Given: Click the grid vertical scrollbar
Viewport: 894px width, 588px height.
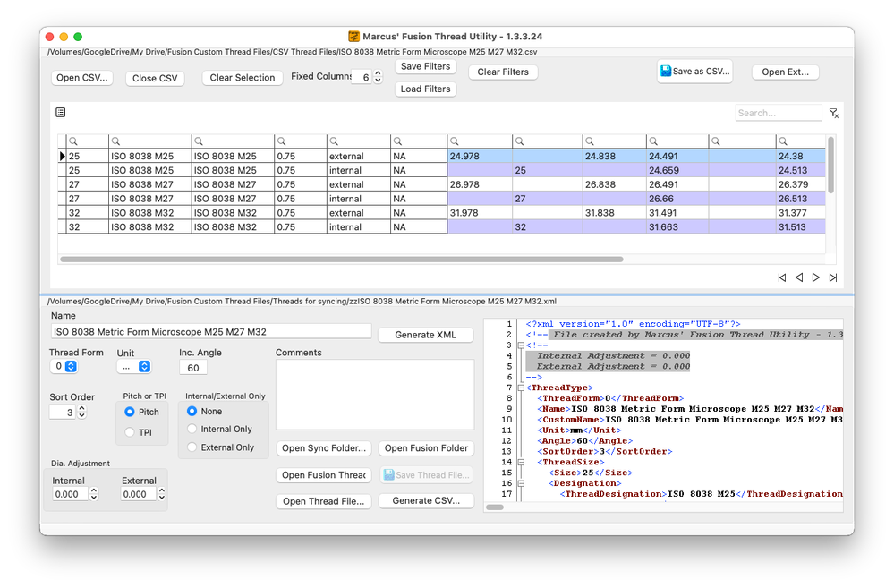Looking at the screenshot, I should [x=830, y=165].
